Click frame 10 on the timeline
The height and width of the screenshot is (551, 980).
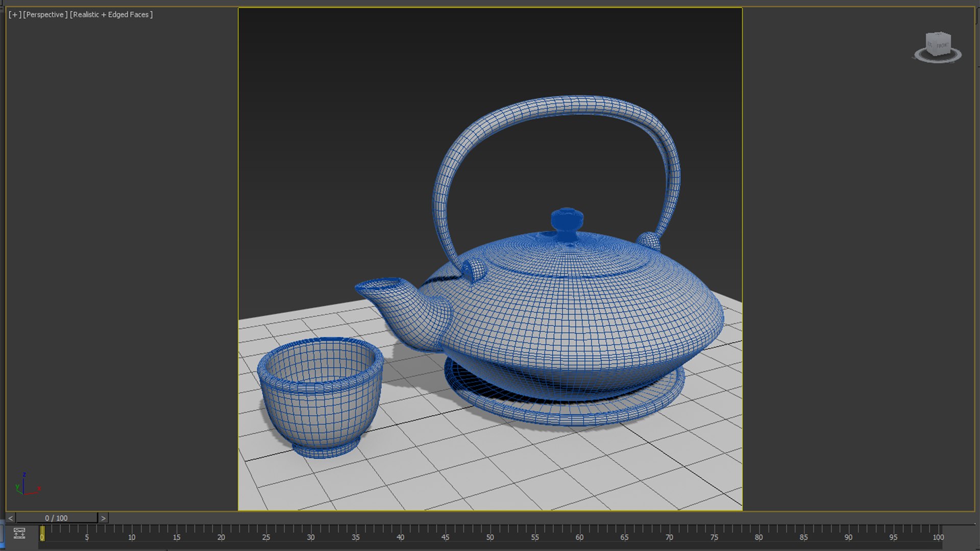pos(132,537)
